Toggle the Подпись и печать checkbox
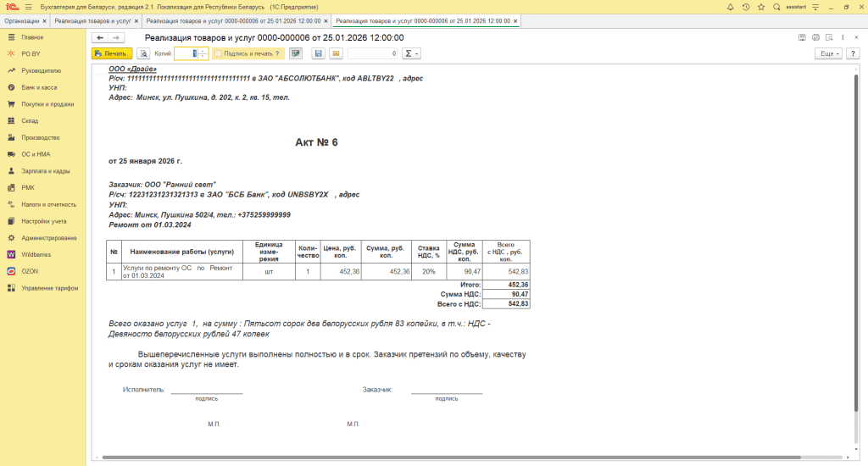Viewport: 868px width, 466px height. point(218,53)
